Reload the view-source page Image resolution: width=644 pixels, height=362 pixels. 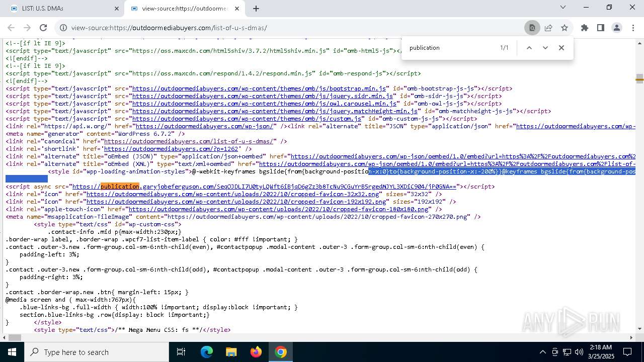(43, 28)
